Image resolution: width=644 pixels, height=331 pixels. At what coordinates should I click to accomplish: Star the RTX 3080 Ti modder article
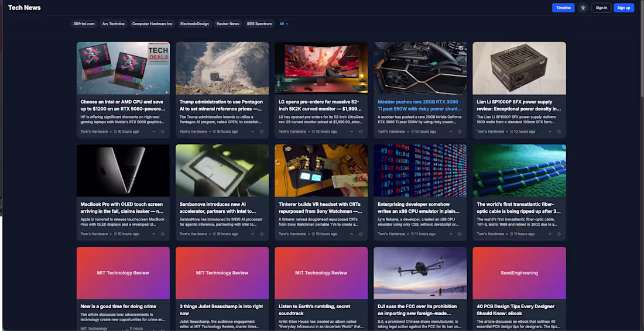pyautogui.click(x=460, y=132)
